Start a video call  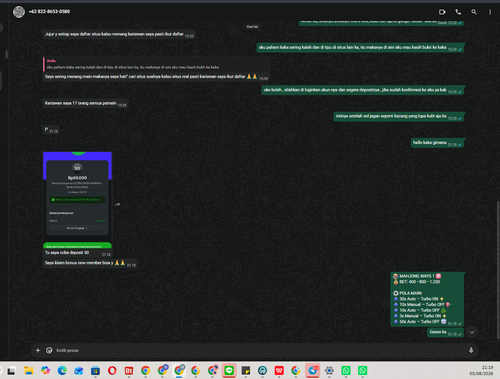click(x=442, y=12)
